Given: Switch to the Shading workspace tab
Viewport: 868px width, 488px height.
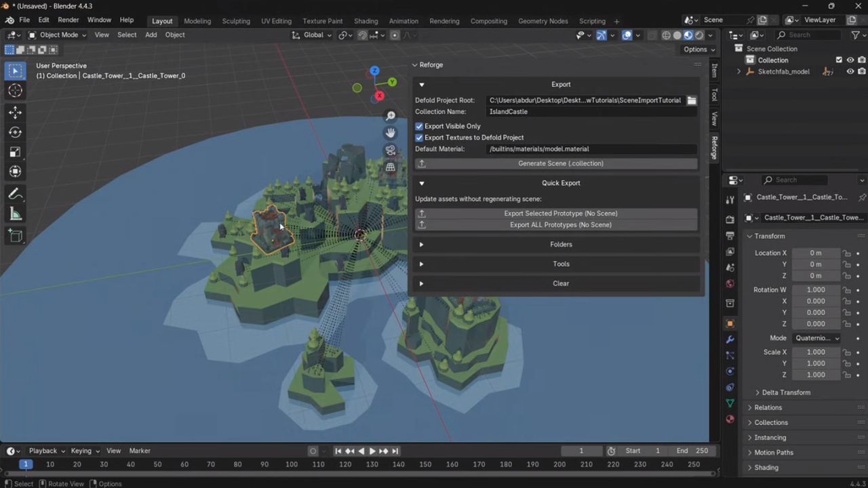Looking at the screenshot, I should tap(366, 21).
